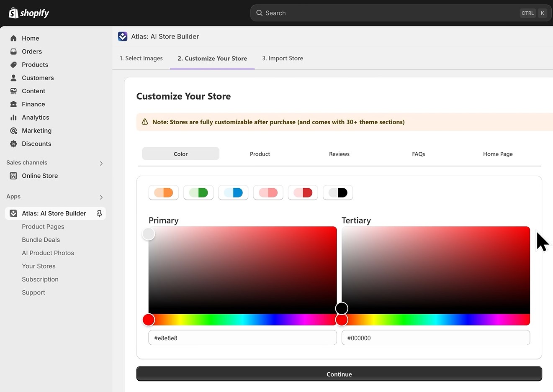Open the Atlas: AI Store Builder app icon
This screenshot has width=553, height=392.
point(123,36)
